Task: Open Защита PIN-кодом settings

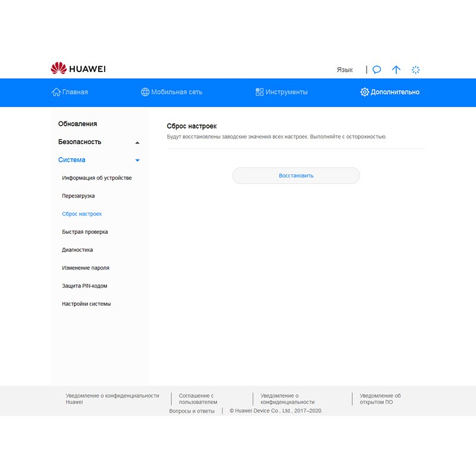Action: pyautogui.click(x=84, y=286)
